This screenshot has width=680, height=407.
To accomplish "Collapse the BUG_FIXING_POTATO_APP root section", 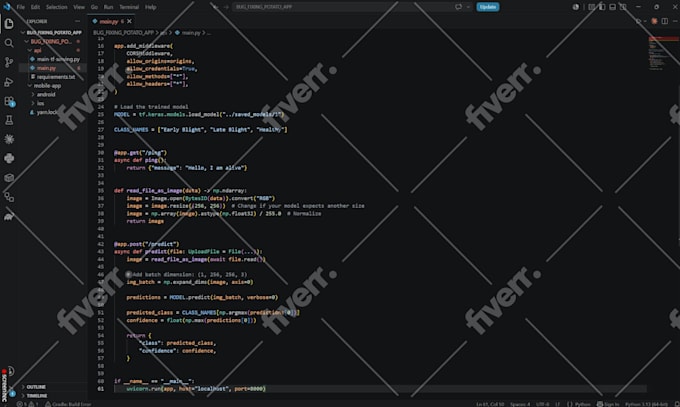I will (x=52, y=33).
